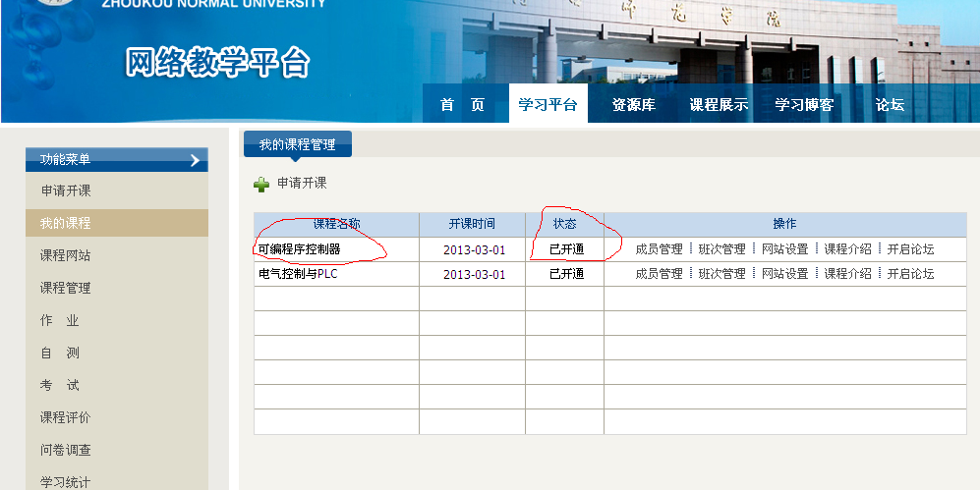Select 考试 in the sidebar
Image resolution: width=980 pixels, height=490 pixels.
[59, 385]
